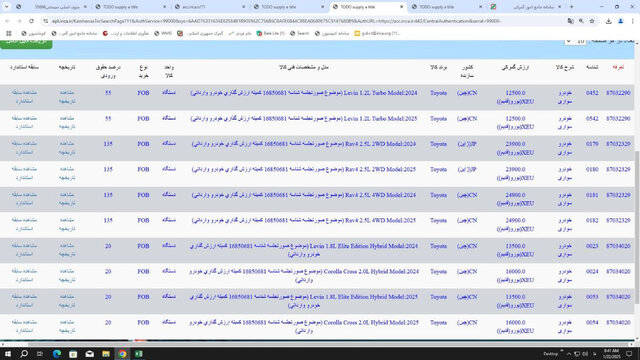The image size is (640, 360).
Task: Click customs value 24900.0 for Rav4 4WD 2024
Action: pos(515,195)
